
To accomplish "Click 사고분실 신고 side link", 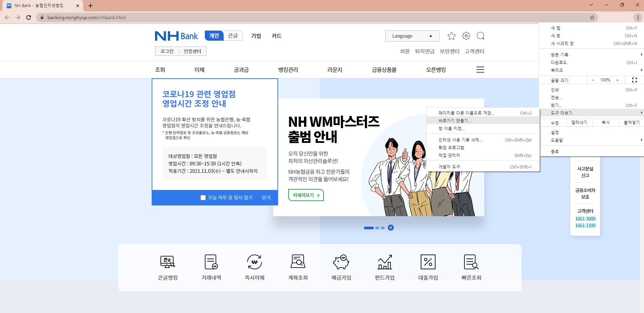I will (585, 172).
